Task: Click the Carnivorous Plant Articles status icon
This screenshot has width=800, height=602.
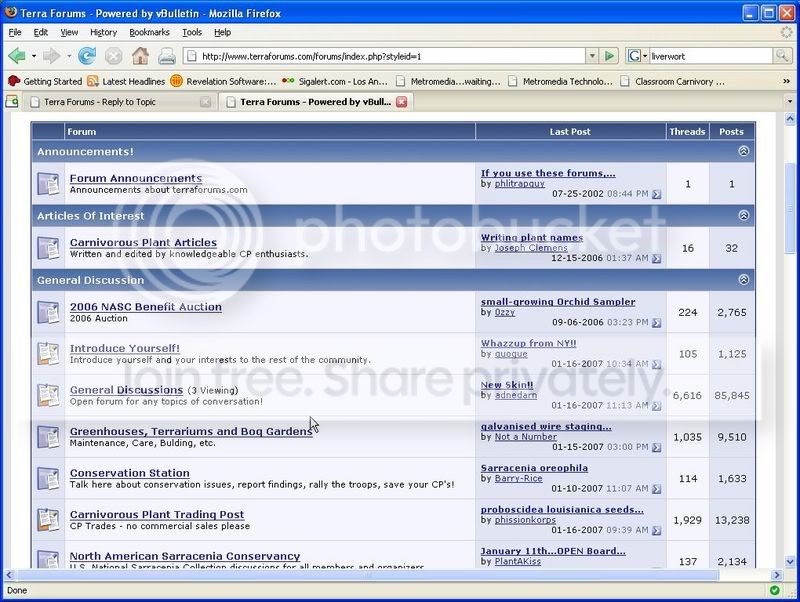Action: (48, 248)
